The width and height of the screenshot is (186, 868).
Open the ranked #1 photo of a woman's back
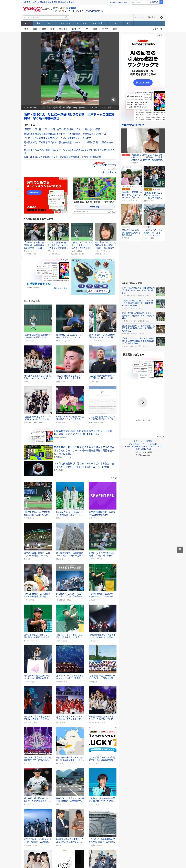(x=143, y=140)
